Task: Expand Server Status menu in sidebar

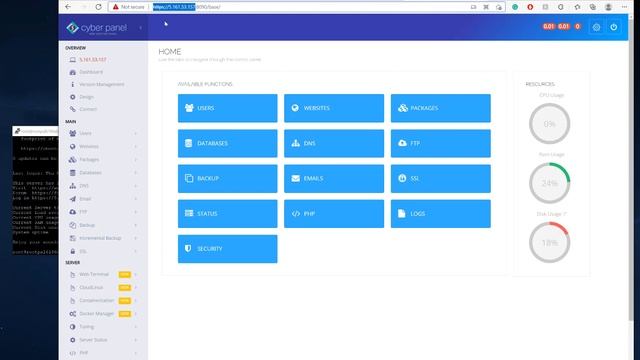Action: [x=102, y=340]
